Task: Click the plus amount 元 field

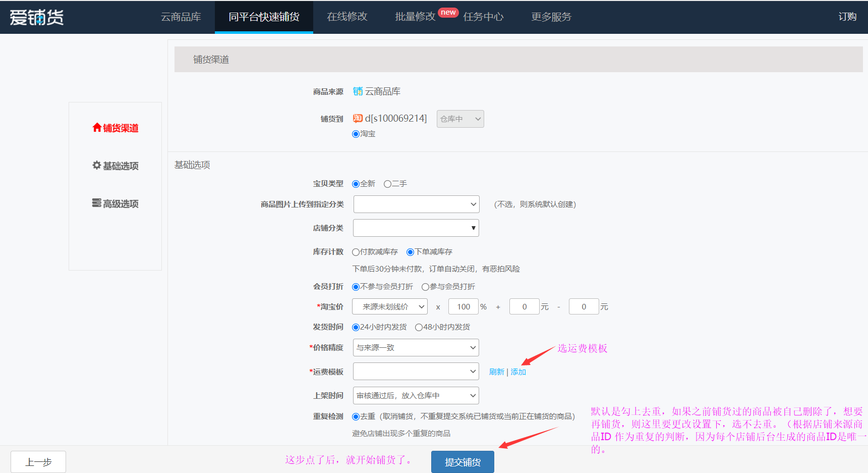Action: [x=525, y=306]
